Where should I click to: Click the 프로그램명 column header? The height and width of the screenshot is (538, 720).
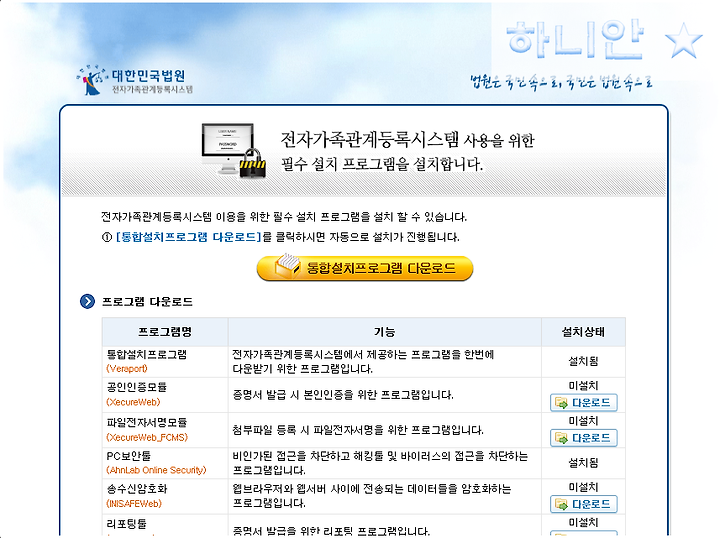click(x=165, y=332)
